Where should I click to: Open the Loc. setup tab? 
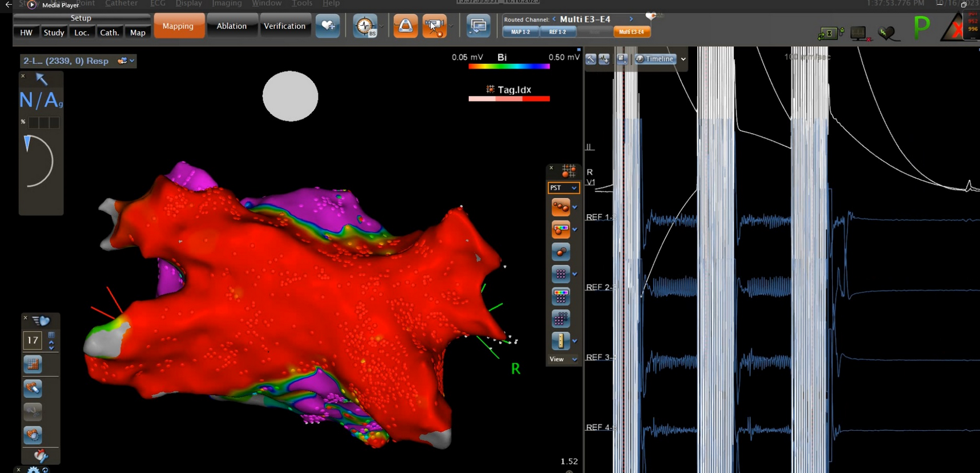click(82, 33)
